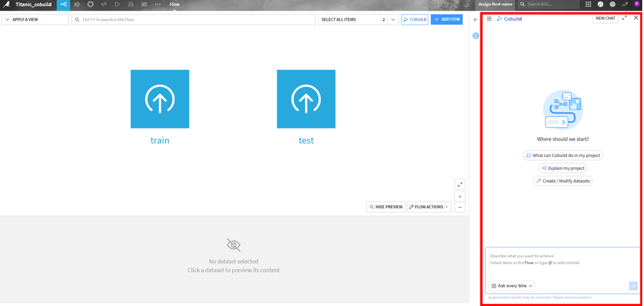Open the circular Lab menu icon
The width and height of the screenshot is (644, 306).
click(91, 5)
